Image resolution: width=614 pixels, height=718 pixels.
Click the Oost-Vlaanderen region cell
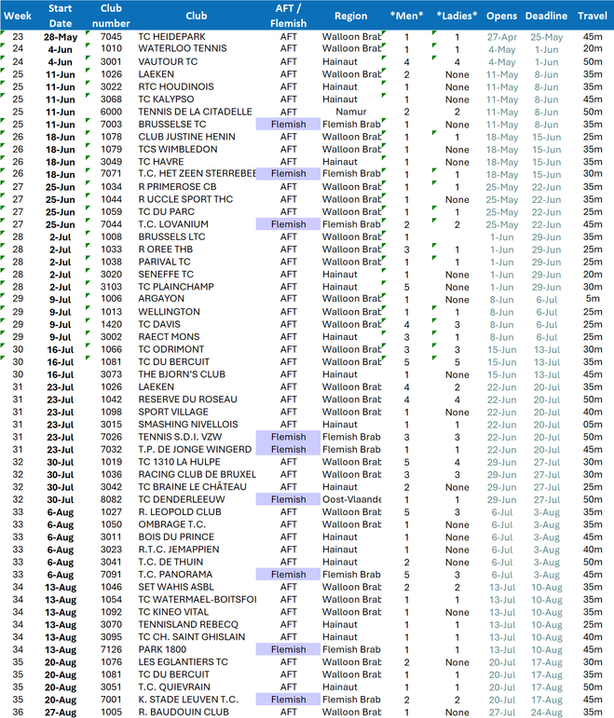click(x=351, y=499)
